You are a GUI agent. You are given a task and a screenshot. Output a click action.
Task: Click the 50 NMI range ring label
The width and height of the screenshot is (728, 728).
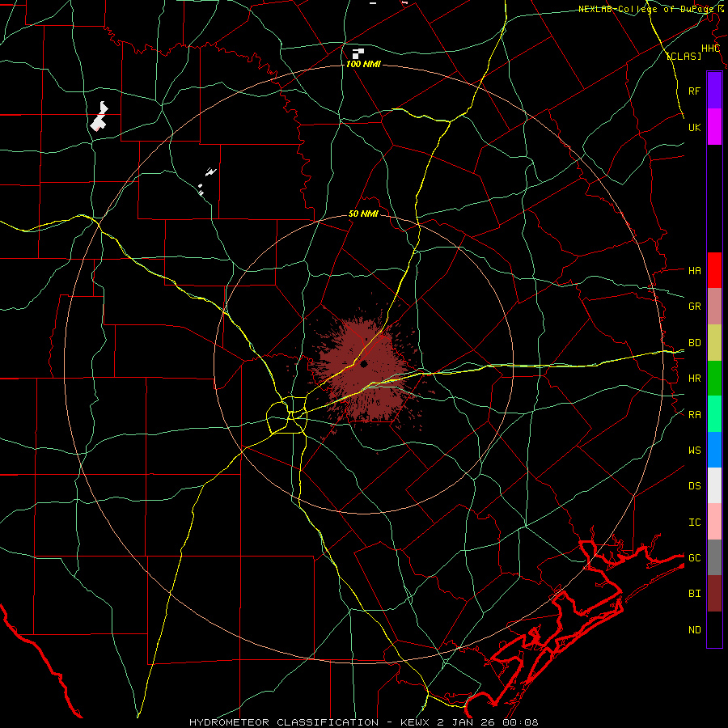coord(363,214)
